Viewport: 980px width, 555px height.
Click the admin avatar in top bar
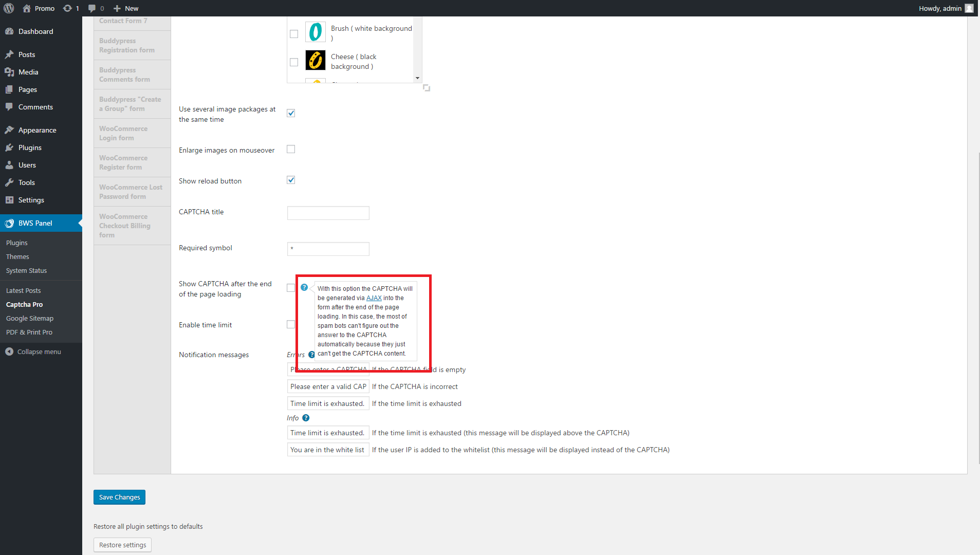(x=969, y=8)
